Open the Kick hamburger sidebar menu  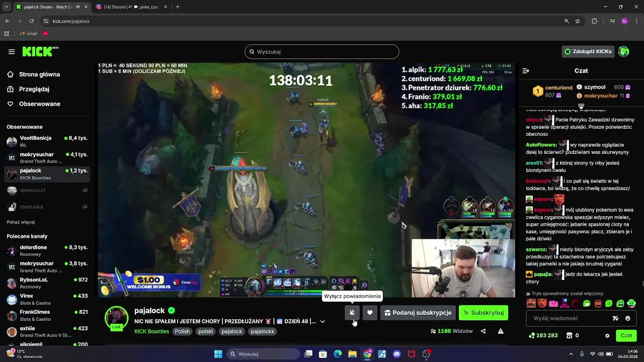click(12, 51)
